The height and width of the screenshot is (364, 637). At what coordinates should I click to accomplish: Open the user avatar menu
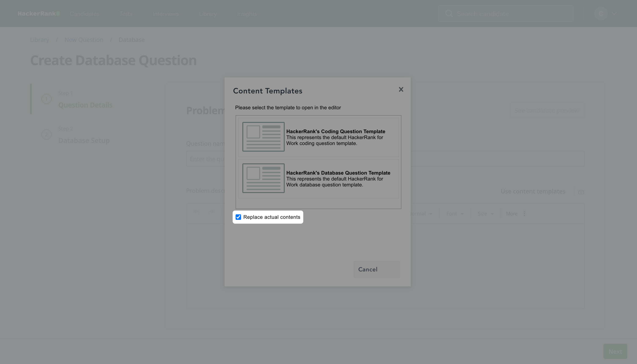click(x=601, y=14)
